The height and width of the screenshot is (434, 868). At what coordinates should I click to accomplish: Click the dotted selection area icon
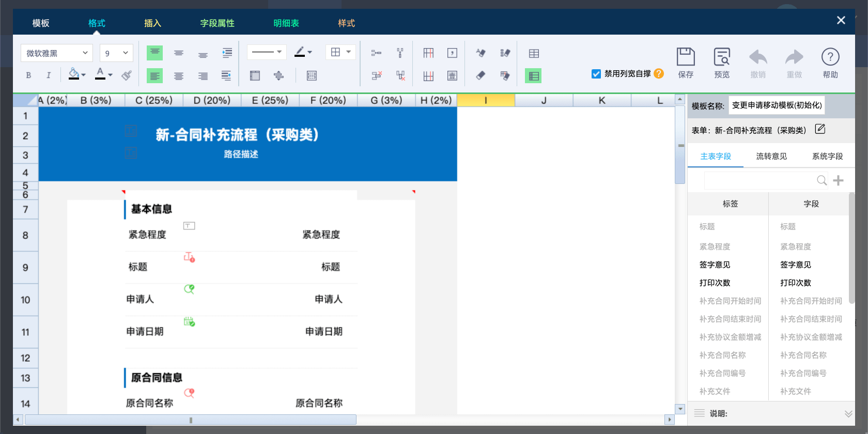point(312,76)
